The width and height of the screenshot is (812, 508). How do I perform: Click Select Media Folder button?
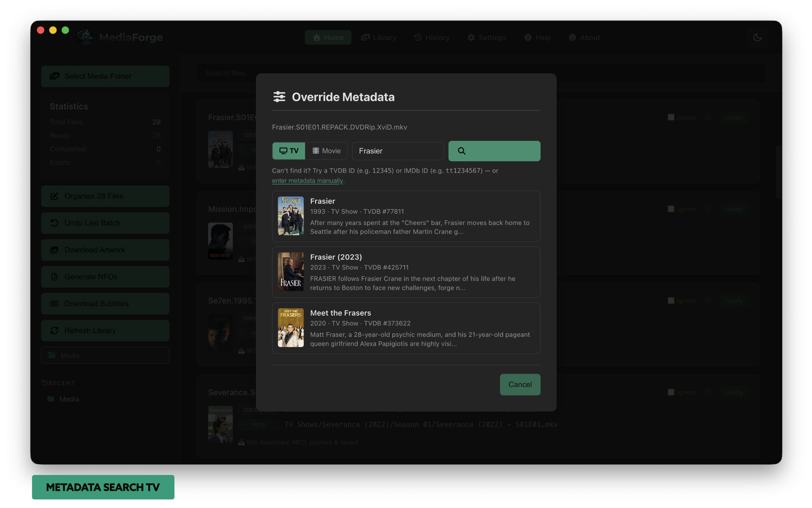pos(105,76)
